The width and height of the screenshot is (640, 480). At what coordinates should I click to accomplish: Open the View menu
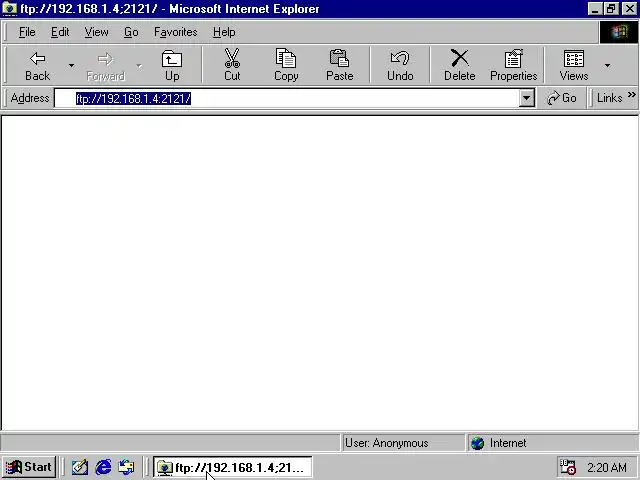click(x=96, y=32)
